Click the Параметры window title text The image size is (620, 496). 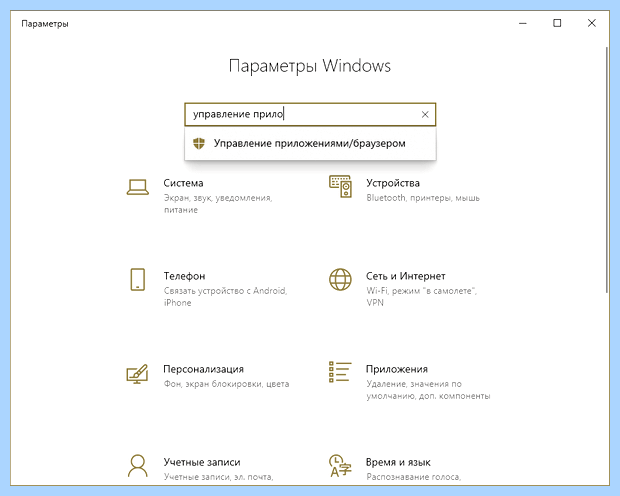[x=45, y=24]
